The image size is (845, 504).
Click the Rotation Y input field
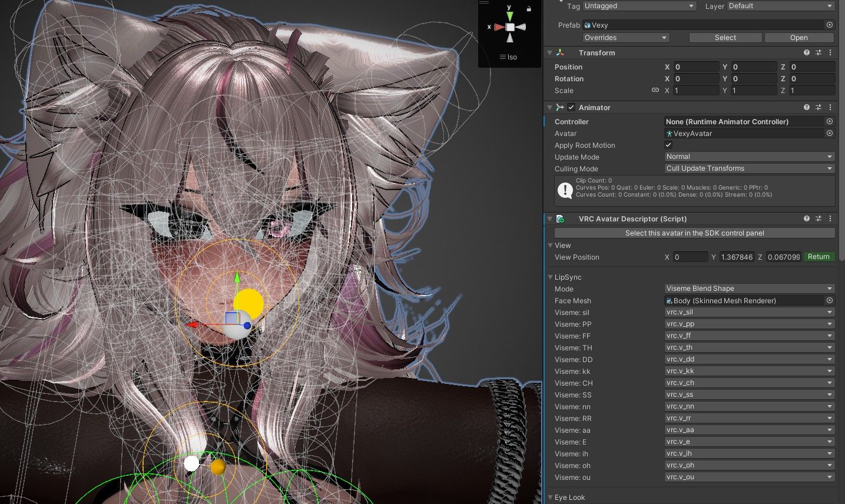[x=754, y=78]
